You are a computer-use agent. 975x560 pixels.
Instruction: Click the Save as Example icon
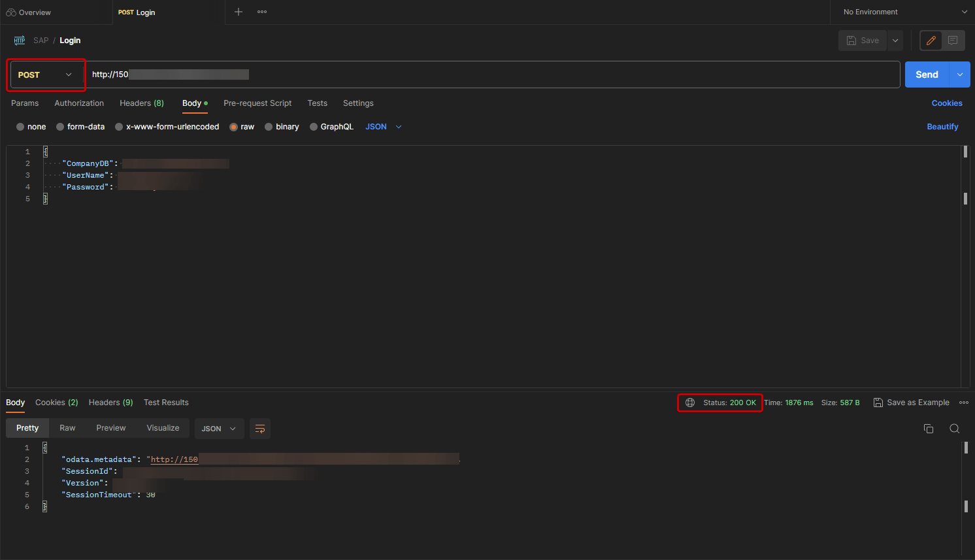pos(878,402)
